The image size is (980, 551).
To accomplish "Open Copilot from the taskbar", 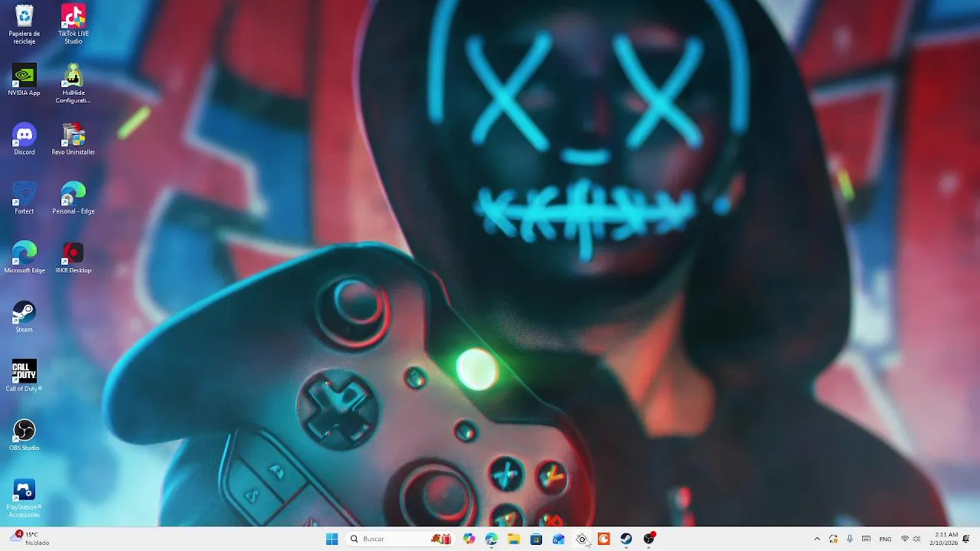I will click(x=469, y=539).
